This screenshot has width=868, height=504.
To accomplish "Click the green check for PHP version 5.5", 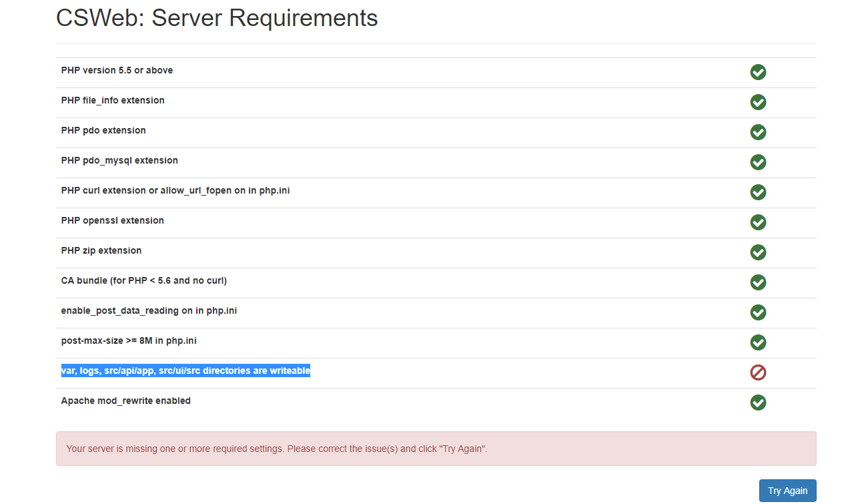I will (758, 72).
